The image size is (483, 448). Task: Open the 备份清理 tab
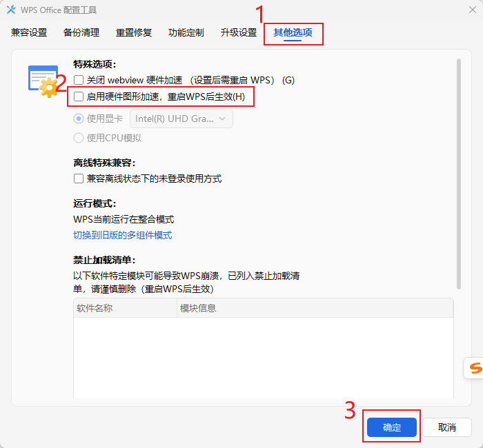[x=81, y=32]
